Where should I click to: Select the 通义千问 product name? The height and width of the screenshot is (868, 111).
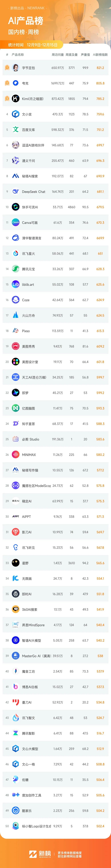(x=29, y=161)
